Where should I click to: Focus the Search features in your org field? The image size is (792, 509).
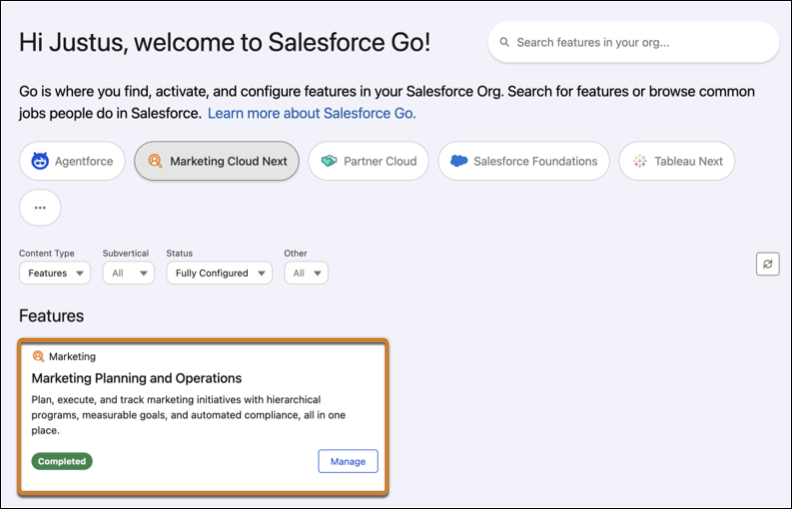633,42
